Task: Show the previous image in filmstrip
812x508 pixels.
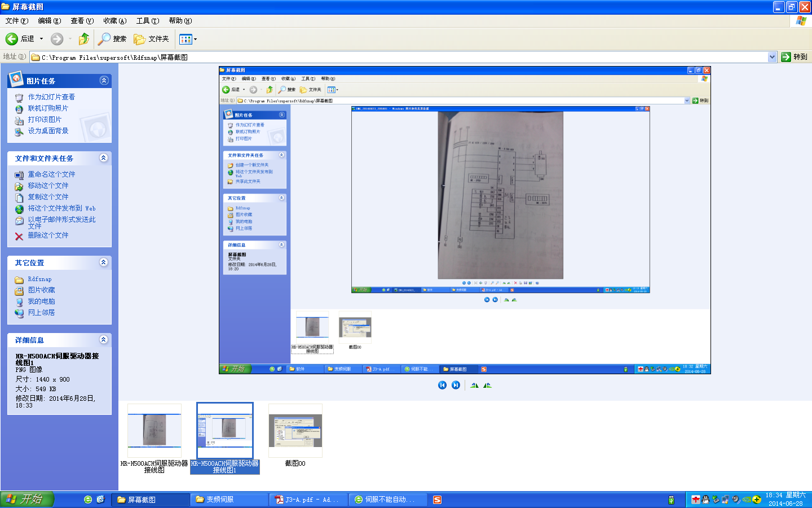Action: pos(442,385)
